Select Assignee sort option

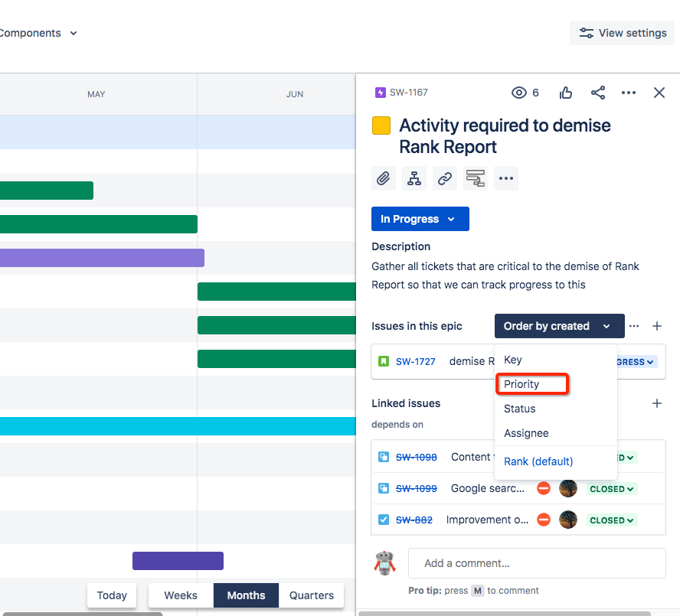click(555, 433)
